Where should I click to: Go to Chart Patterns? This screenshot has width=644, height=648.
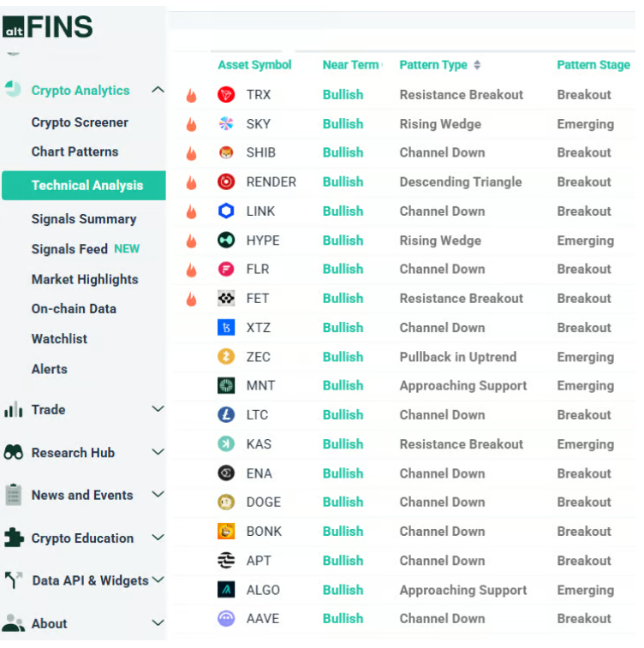coord(75,152)
